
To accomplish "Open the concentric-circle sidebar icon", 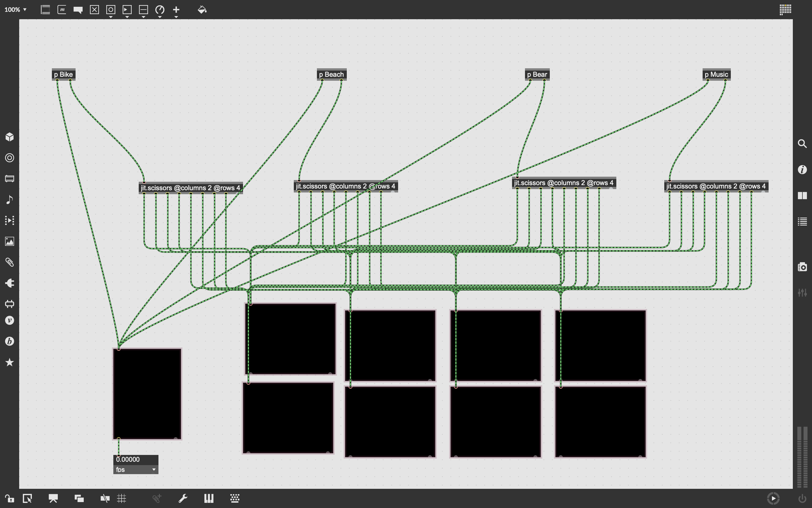I will pyautogui.click(x=9, y=158).
